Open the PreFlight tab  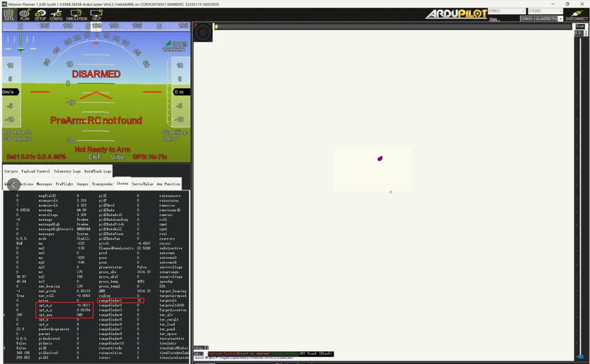(x=64, y=184)
